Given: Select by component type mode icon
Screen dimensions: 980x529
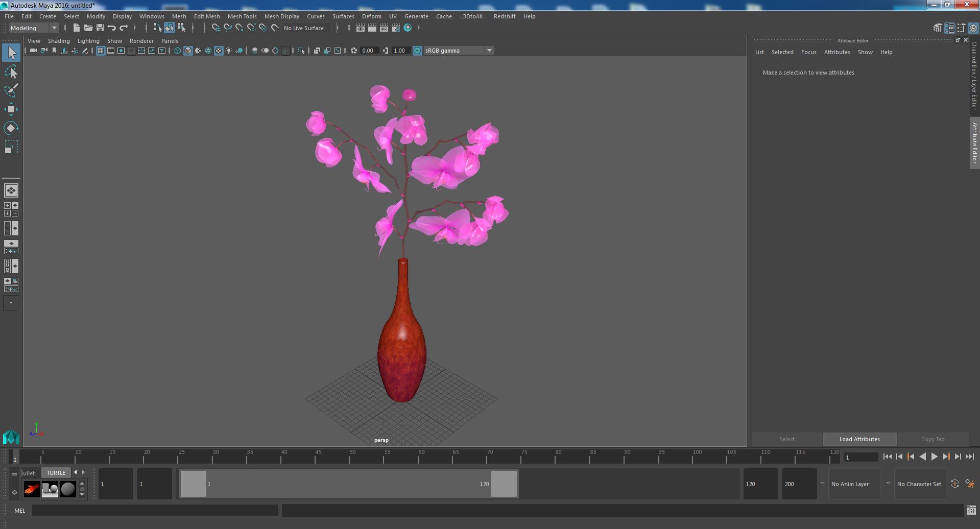Looking at the screenshot, I should [181, 28].
